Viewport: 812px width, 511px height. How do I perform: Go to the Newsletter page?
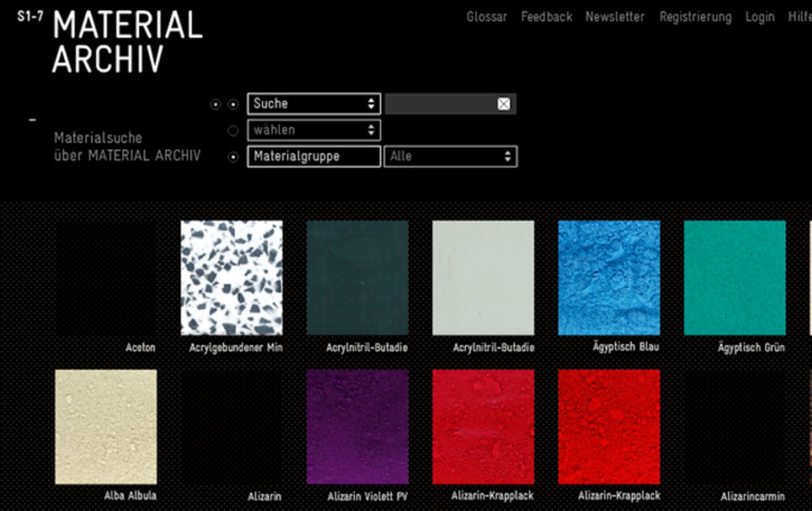pyautogui.click(x=615, y=17)
